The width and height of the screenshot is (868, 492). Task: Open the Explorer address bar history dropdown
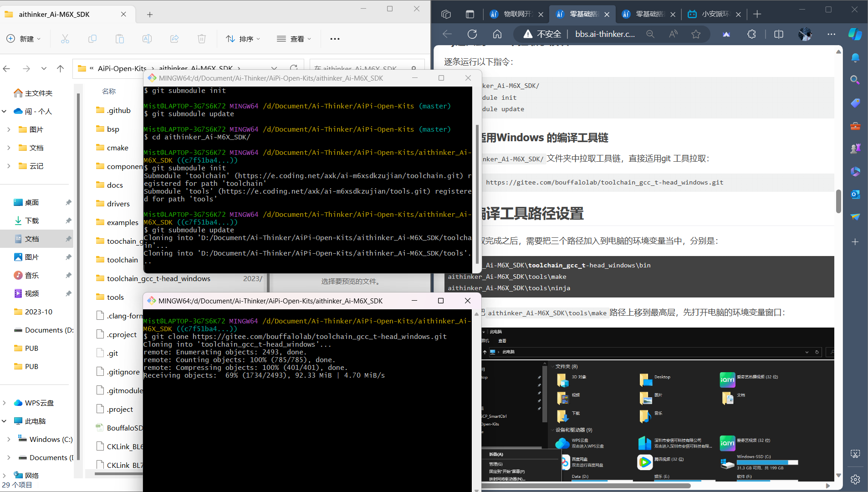(x=274, y=69)
